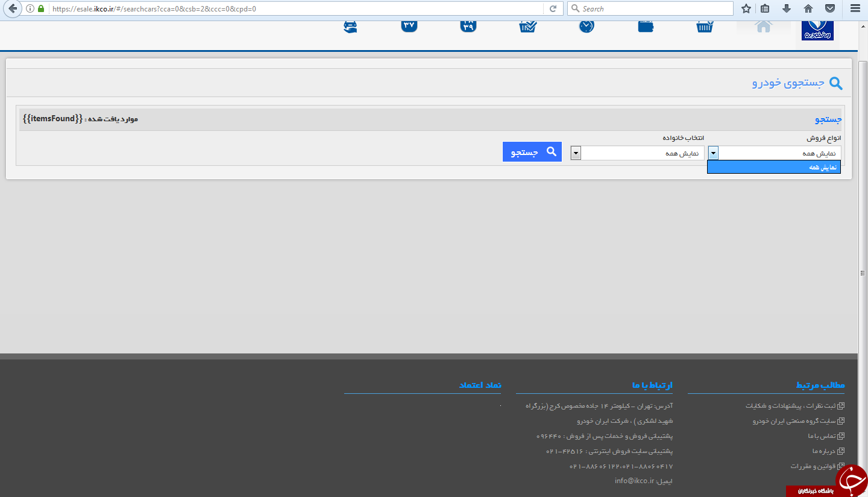This screenshot has width=868, height=497.
Task: Click the browser Search box
Action: coord(651,8)
